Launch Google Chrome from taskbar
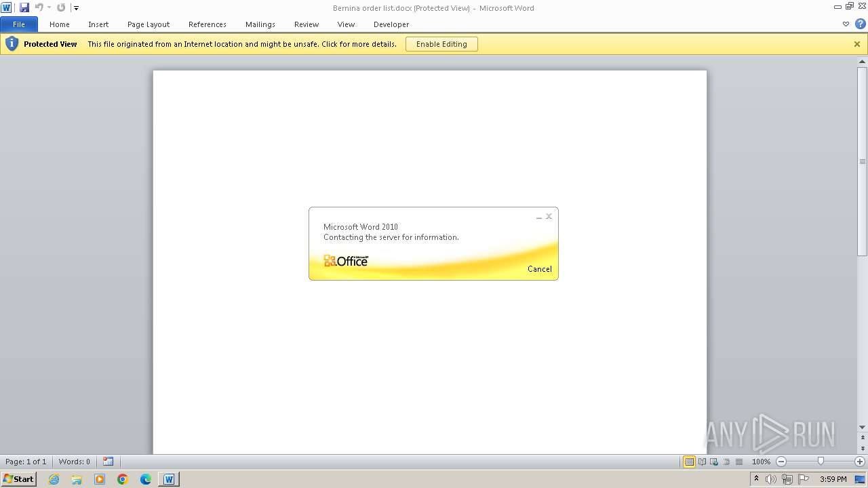The height and width of the screenshot is (488, 868). 123,479
